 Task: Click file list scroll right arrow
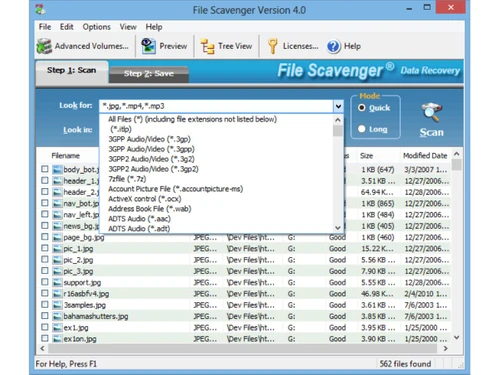pyautogui.click(x=445, y=349)
